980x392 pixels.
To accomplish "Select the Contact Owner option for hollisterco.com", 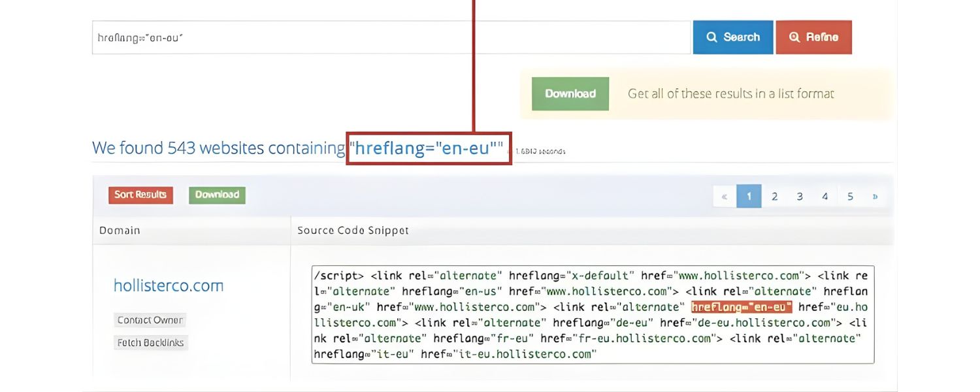I will 150,319.
